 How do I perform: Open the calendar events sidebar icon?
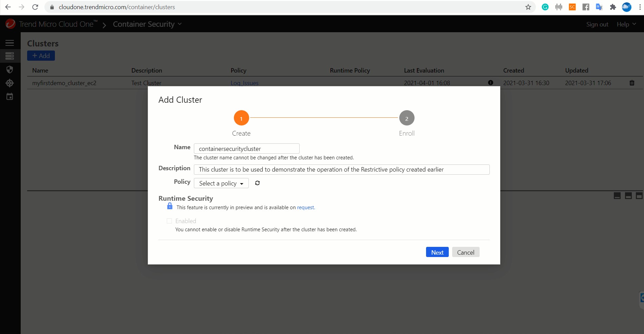pos(9,97)
